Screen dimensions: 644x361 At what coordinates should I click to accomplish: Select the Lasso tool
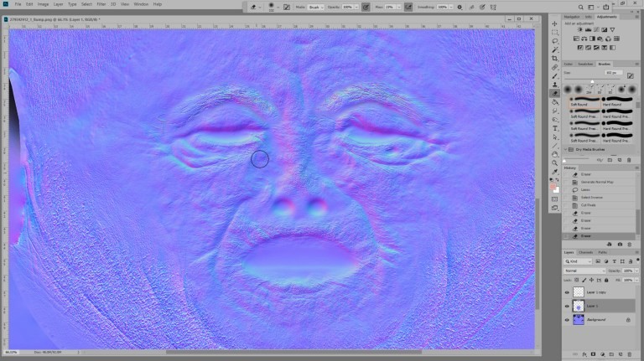point(555,41)
